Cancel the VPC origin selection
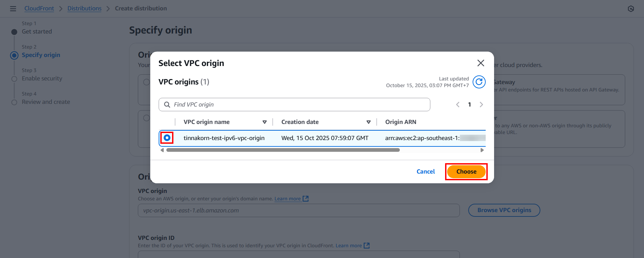Image resolution: width=644 pixels, height=258 pixels. [425, 172]
